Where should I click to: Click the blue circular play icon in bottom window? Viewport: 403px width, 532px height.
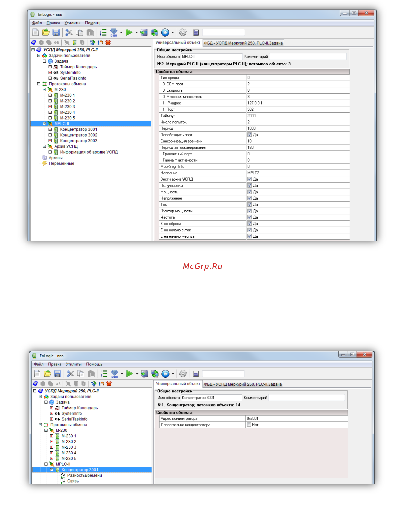pyautogui.click(x=165, y=373)
